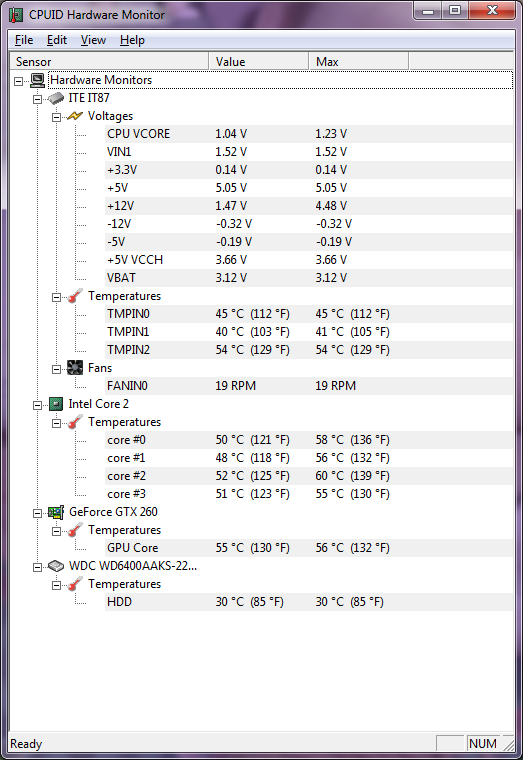Collapse the Fans group
523x760 pixels.
click(57, 369)
